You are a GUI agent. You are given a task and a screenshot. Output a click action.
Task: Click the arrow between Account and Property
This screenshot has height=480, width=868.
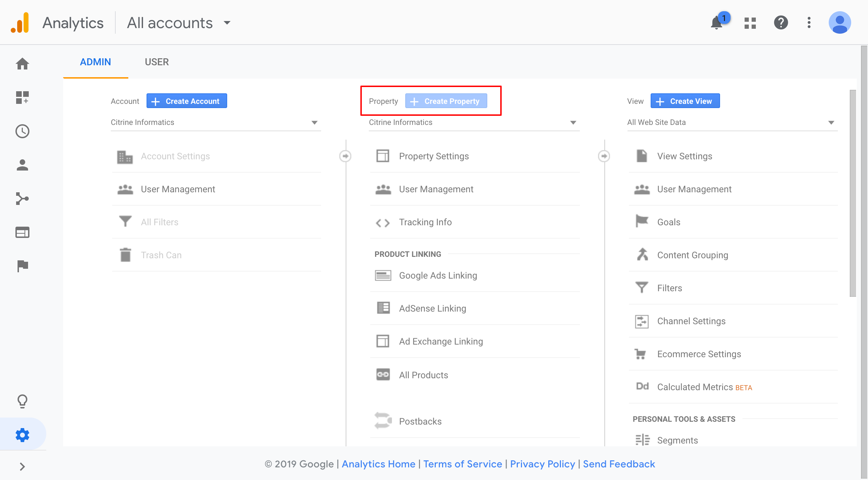[345, 156]
